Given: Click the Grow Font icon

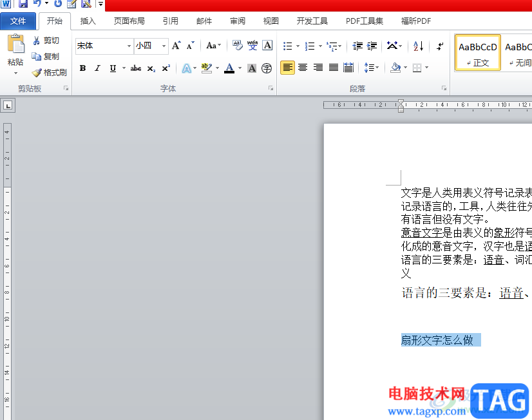Looking at the screenshot, I should pos(176,46).
